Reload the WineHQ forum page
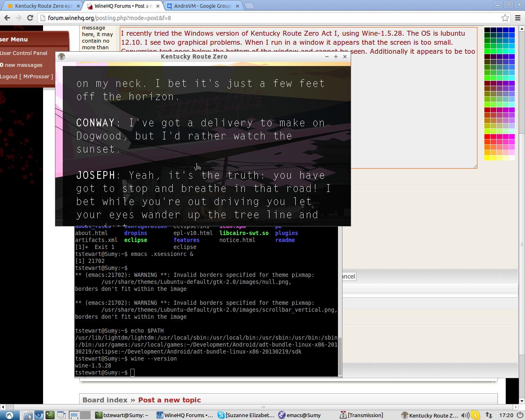Image resolution: width=525 pixels, height=420 pixels. point(30,18)
